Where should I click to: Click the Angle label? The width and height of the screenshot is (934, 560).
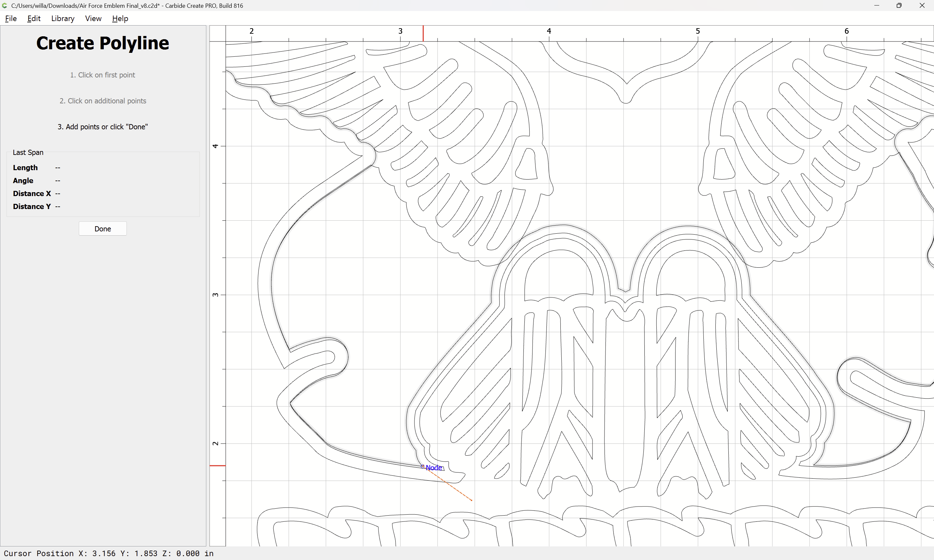coord(23,181)
